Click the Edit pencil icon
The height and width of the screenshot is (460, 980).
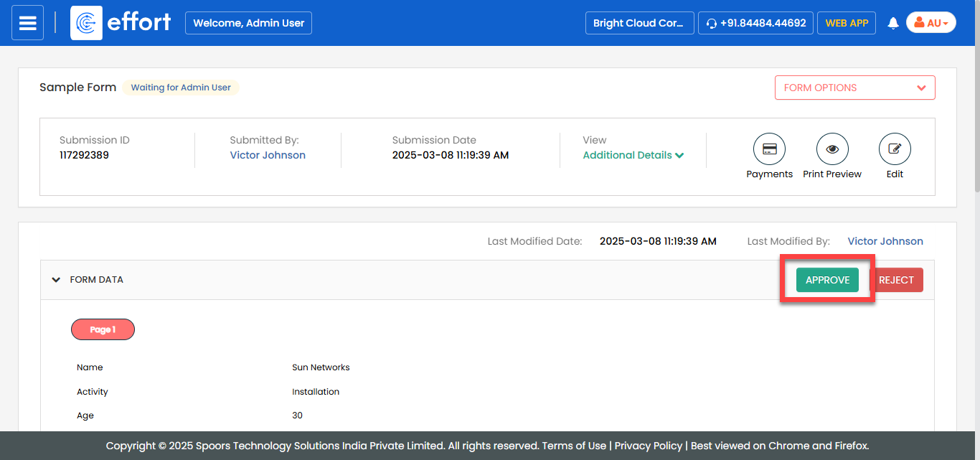895,149
